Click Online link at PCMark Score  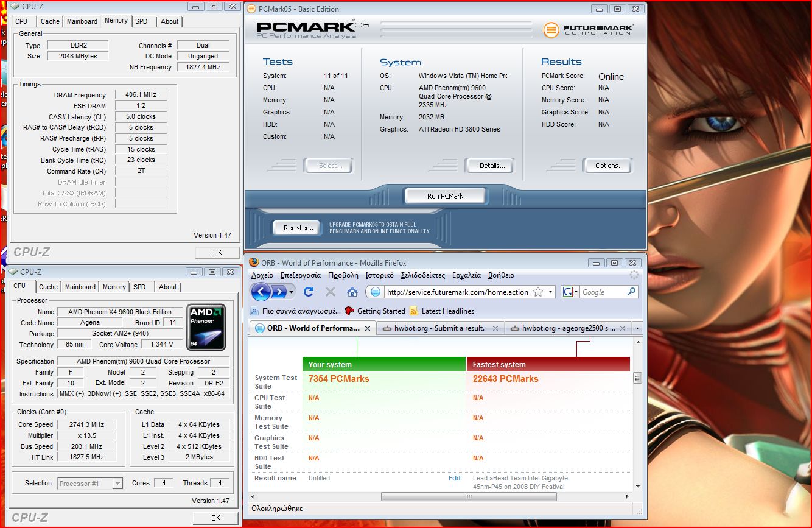click(611, 77)
